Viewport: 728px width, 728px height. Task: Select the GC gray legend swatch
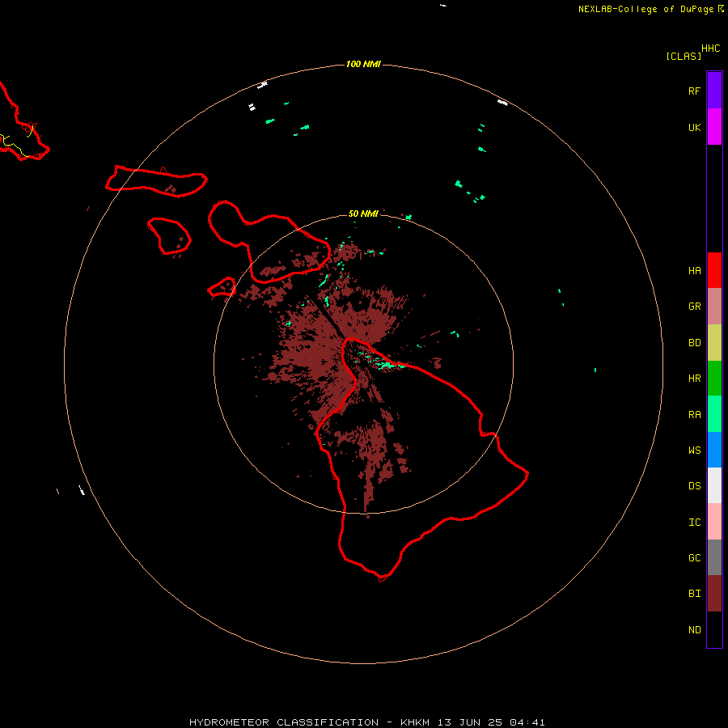click(714, 557)
